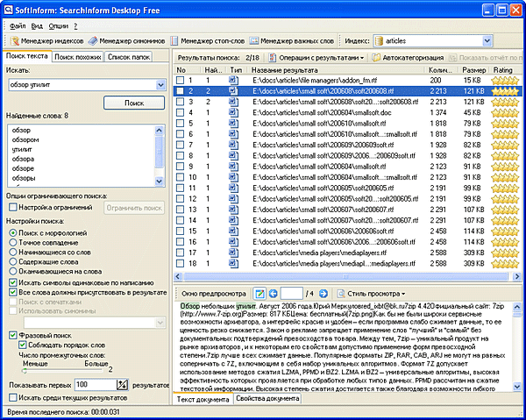This screenshot has width=526, height=420.
Task: Enable the Настройка ограничений checkbox
Action: click(13, 207)
